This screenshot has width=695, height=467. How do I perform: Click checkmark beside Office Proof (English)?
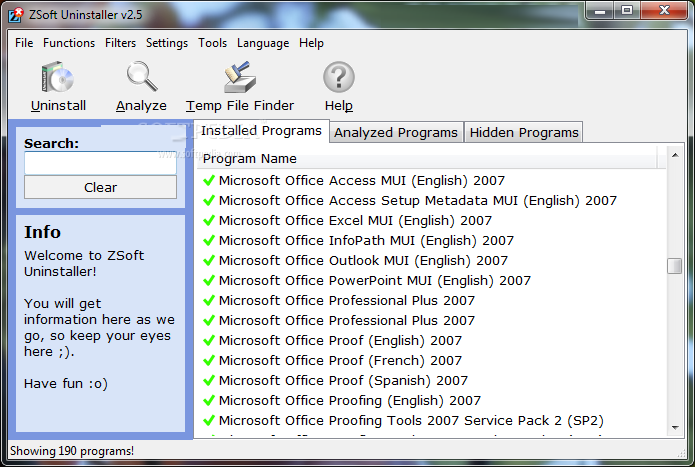pos(209,340)
